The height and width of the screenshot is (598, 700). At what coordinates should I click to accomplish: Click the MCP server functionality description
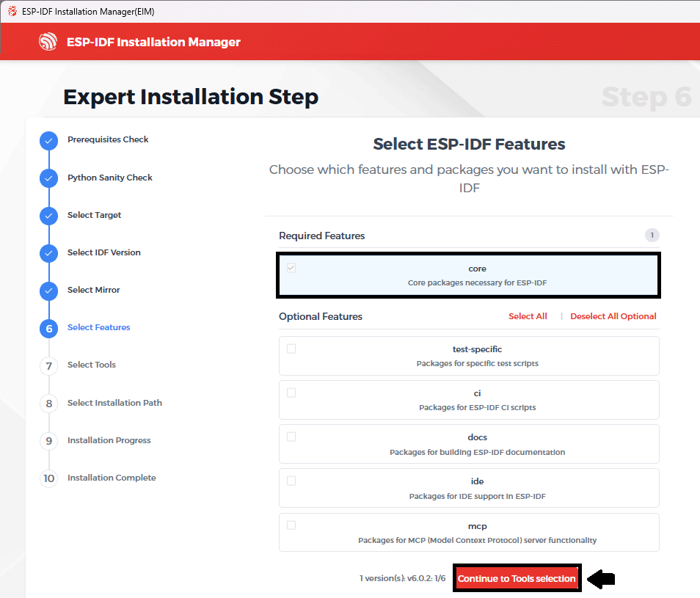coord(477,540)
